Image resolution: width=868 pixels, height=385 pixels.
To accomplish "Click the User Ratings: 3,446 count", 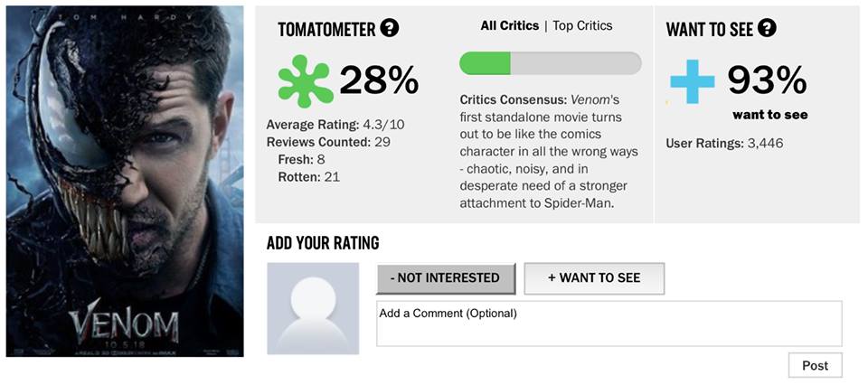I will (724, 143).
